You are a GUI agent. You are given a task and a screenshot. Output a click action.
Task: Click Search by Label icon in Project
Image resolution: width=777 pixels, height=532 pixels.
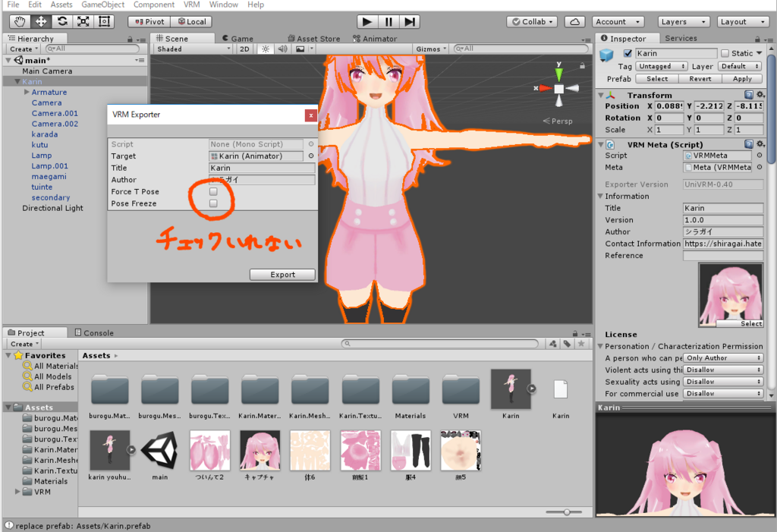coord(568,344)
